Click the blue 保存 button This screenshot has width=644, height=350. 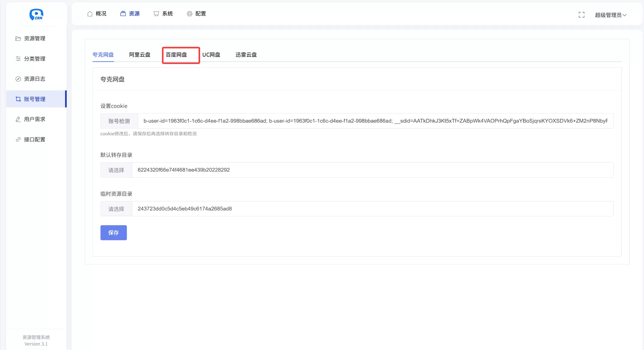(113, 232)
